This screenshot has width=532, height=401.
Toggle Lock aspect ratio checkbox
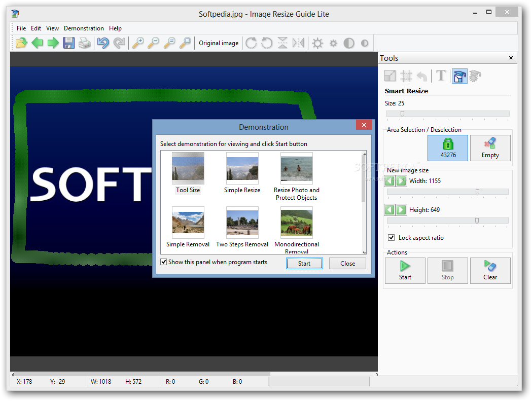tap(391, 237)
